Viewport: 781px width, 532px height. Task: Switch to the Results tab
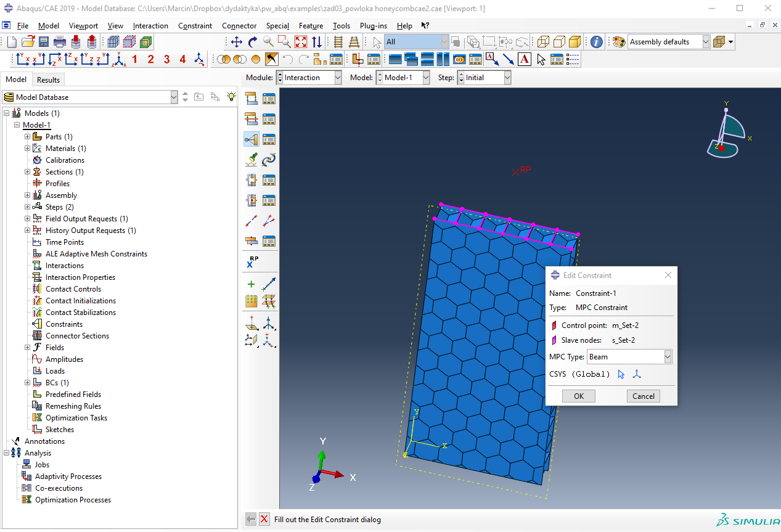48,80
